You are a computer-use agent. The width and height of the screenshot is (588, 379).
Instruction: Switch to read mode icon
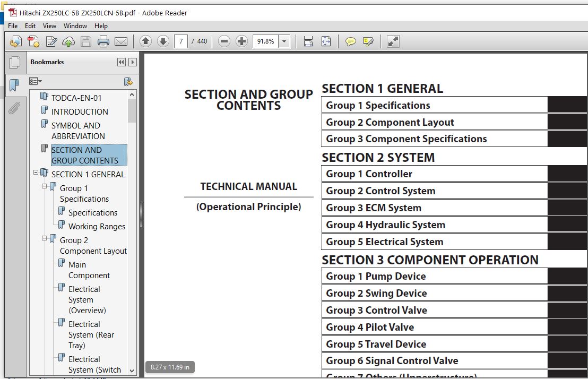393,41
